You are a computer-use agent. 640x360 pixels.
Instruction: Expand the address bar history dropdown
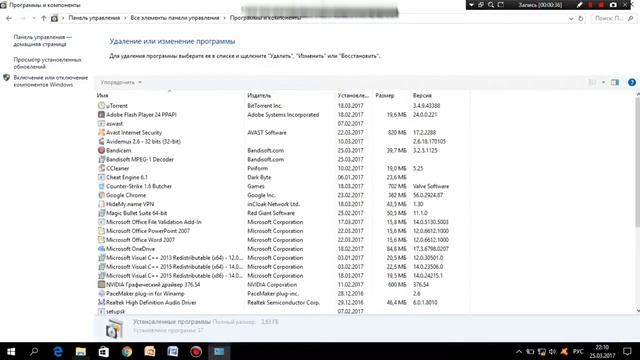[x=571, y=18]
